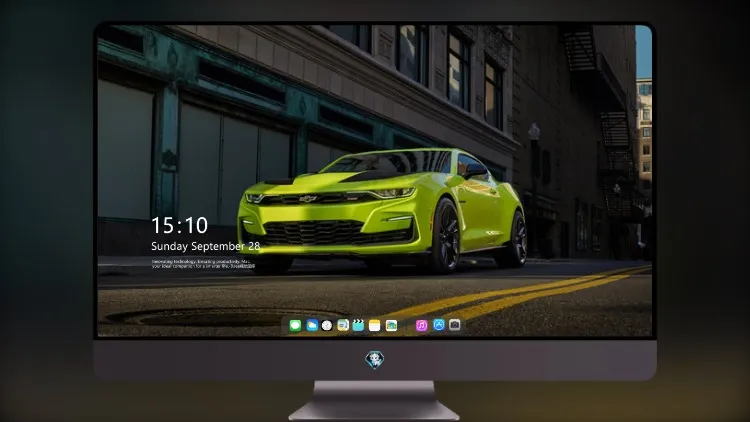The image size is (750, 422).
Task: Open the fourth dock icon with blue card
Action: tap(343, 326)
